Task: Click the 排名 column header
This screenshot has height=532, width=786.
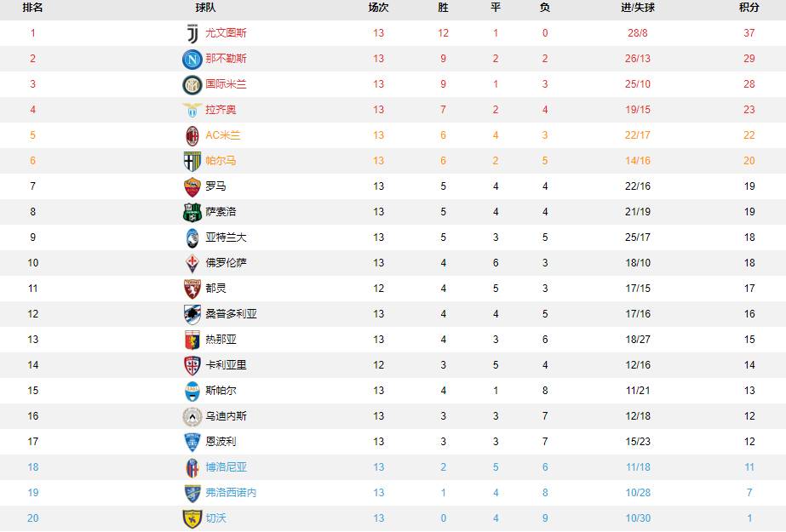Action: tap(32, 8)
